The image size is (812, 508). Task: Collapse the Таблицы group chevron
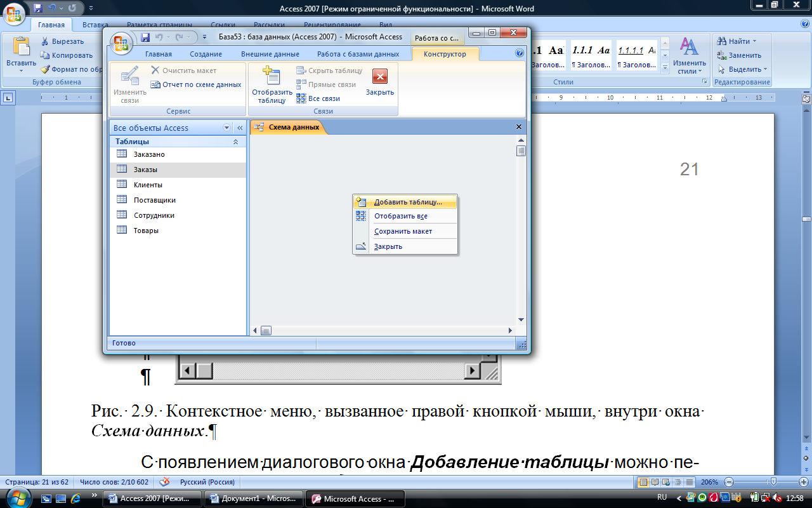236,142
